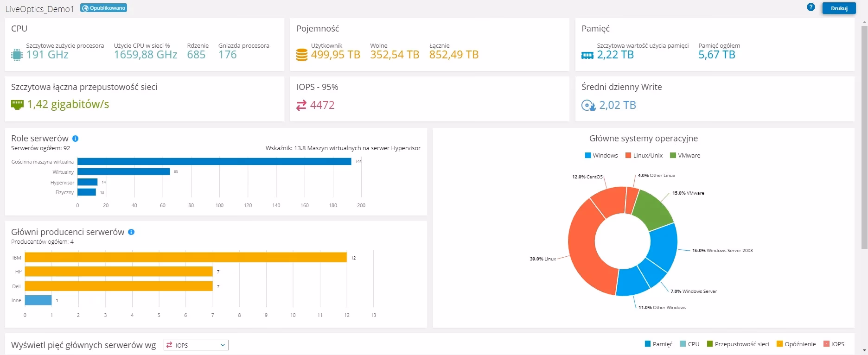Open info icon next to Główni producenci serwerów

click(x=131, y=232)
